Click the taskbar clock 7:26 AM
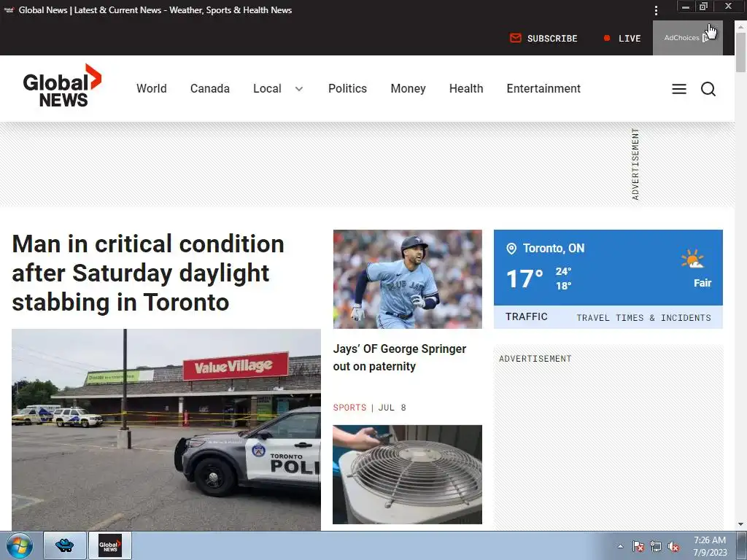This screenshot has width=747, height=560. (709, 540)
